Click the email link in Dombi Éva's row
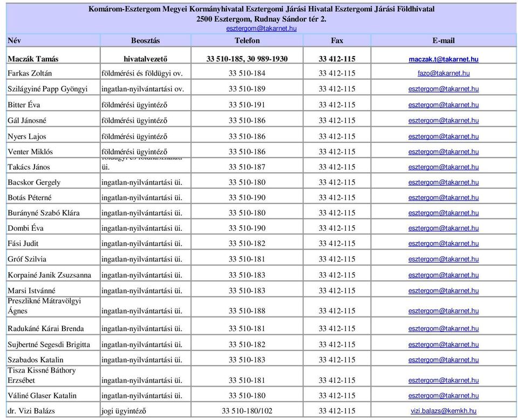Image resolution: width=518 pixels, height=420 pixels. [444, 228]
